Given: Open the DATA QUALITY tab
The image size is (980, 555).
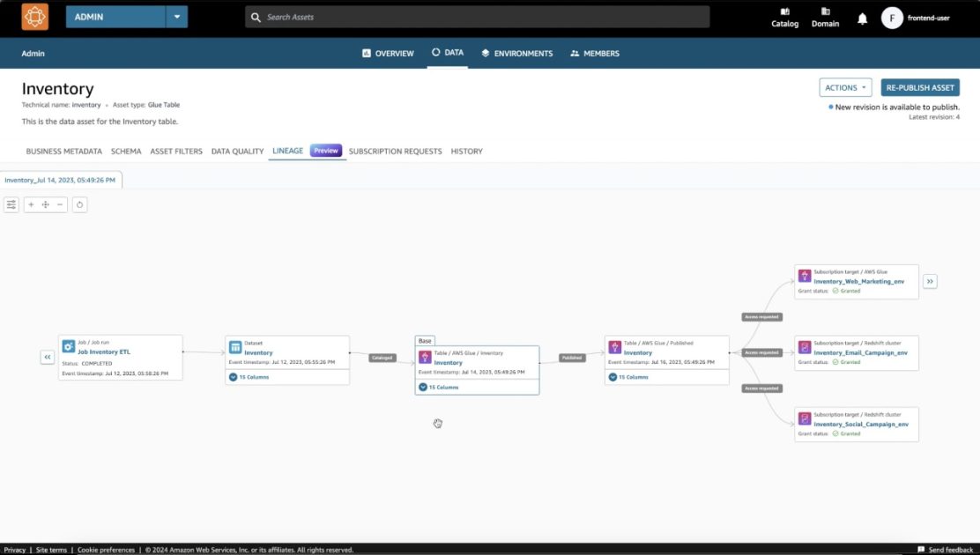Looking at the screenshot, I should click(x=236, y=151).
